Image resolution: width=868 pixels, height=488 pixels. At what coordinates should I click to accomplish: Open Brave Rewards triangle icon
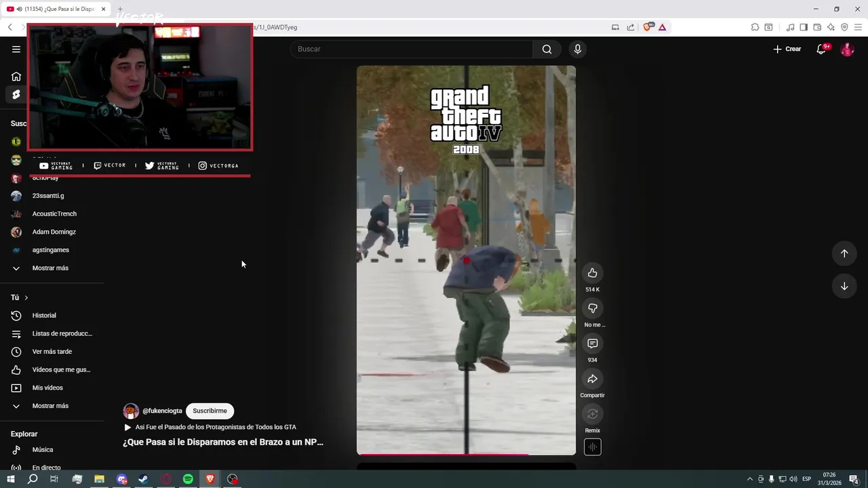click(x=662, y=27)
